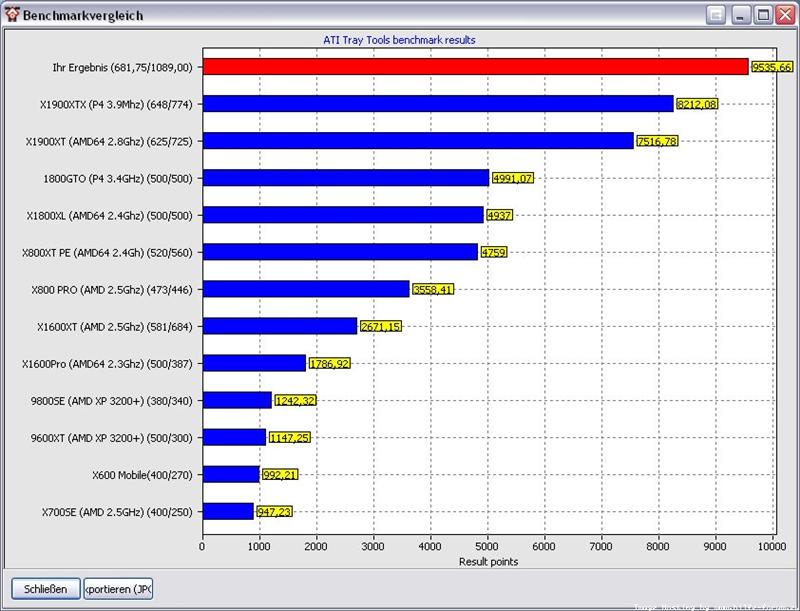Click the label '9800SE (AMD XP 3200+) (380/340)'

pos(112,401)
